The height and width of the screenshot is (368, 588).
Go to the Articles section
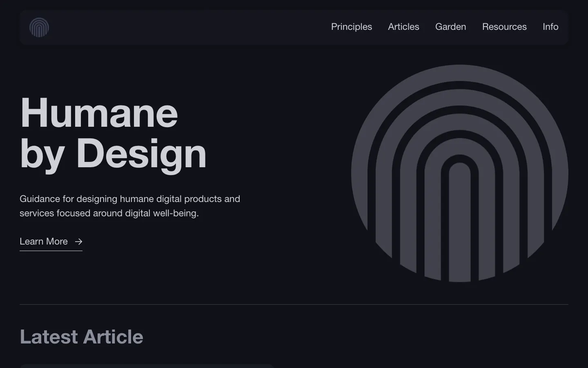click(403, 27)
